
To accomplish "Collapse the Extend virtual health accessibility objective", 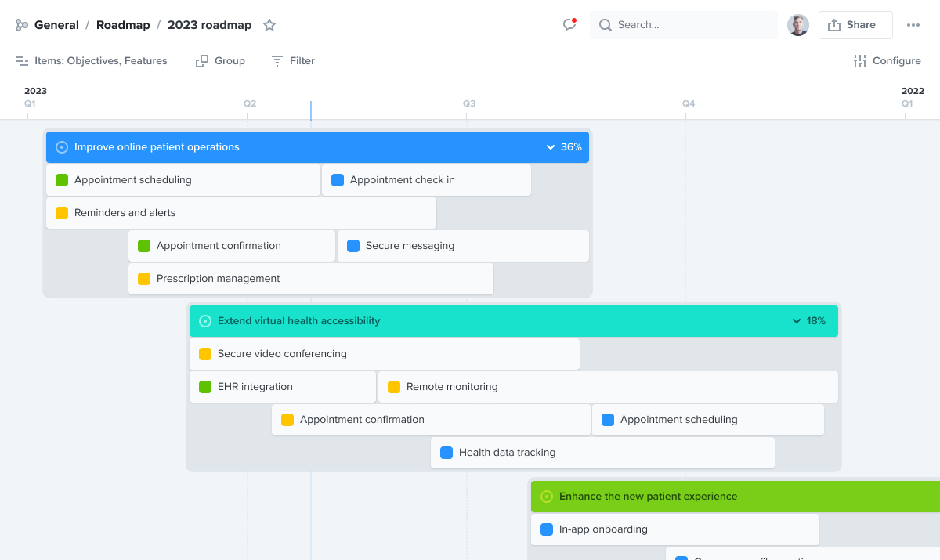I will coord(797,320).
